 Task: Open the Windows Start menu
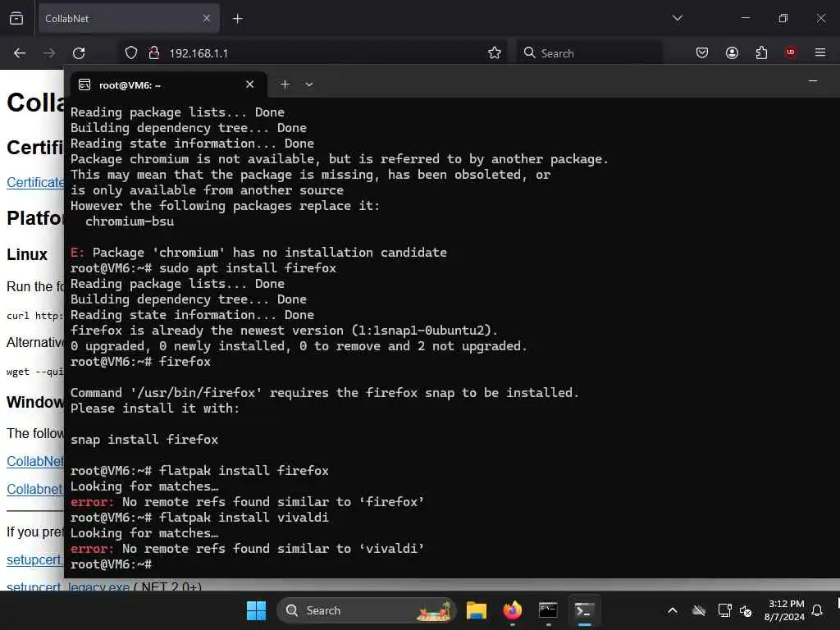point(256,610)
